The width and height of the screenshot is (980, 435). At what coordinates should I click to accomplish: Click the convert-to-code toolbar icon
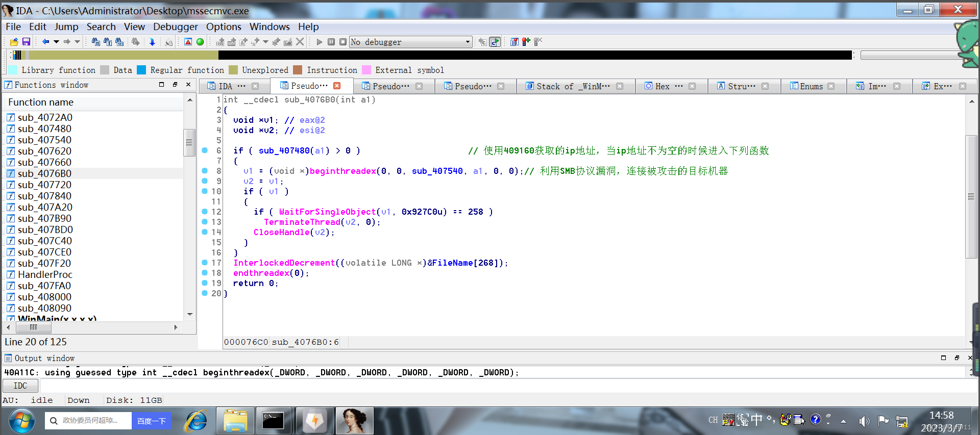coord(220,42)
